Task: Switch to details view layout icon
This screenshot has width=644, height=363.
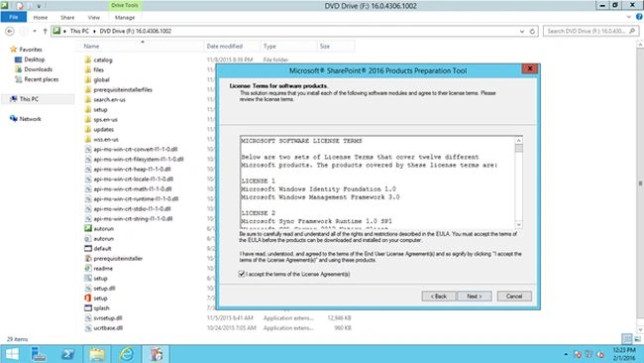Action: 627,339
